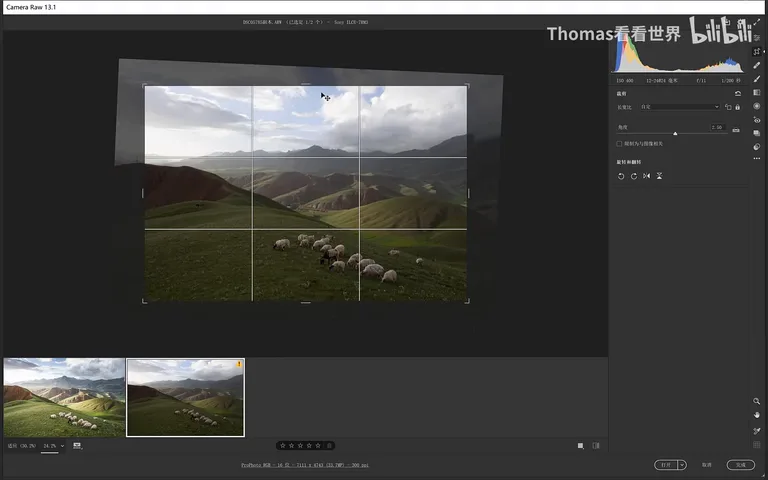Toggle full screen mode icon
This screenshot has height=480, width=768.
tap(757, 23)
